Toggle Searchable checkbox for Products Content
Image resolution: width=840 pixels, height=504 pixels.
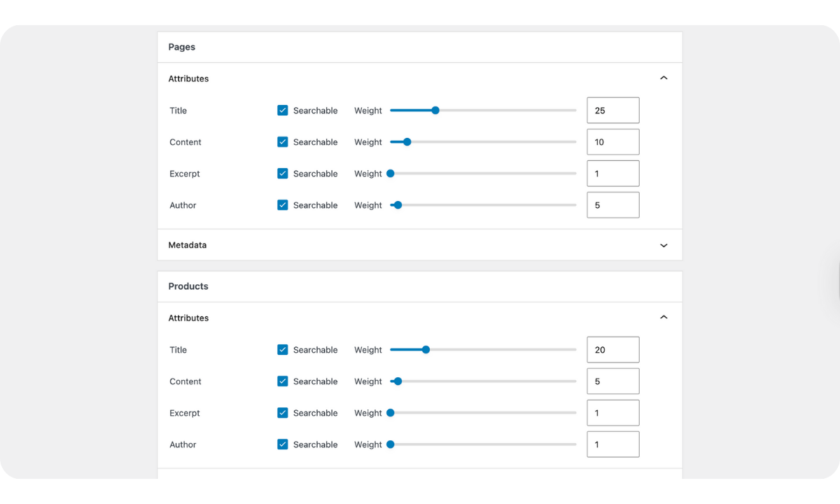pos(283,381)
